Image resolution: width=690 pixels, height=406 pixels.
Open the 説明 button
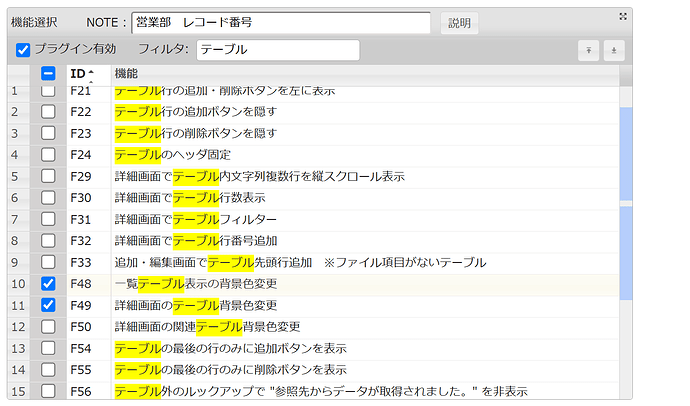point(458,22)
